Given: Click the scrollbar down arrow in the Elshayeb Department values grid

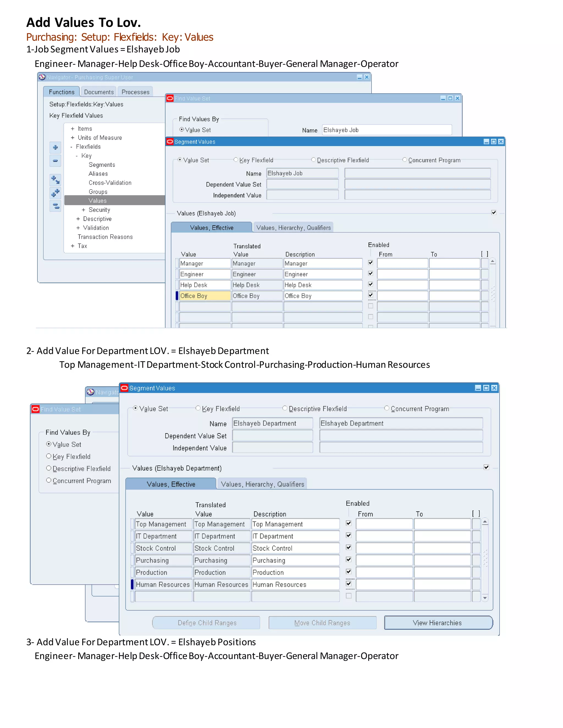Looking at the screenshot, I should click(485, 598).
